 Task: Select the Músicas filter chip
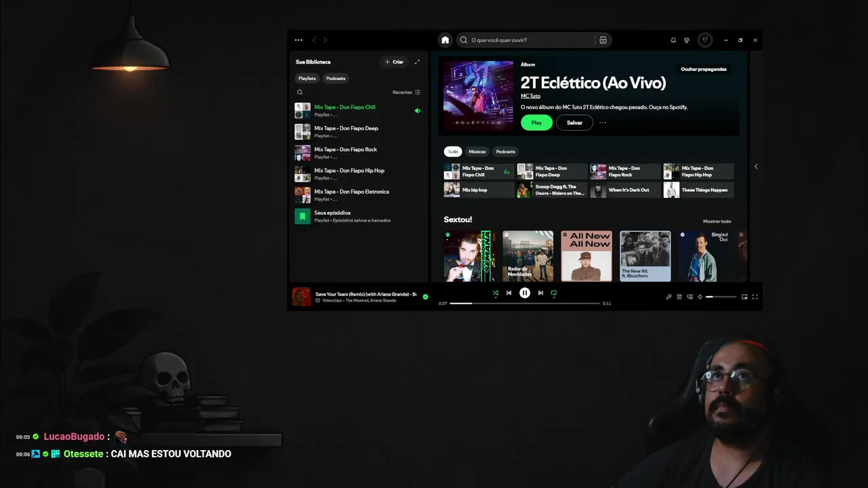click(x=477, y=152)
